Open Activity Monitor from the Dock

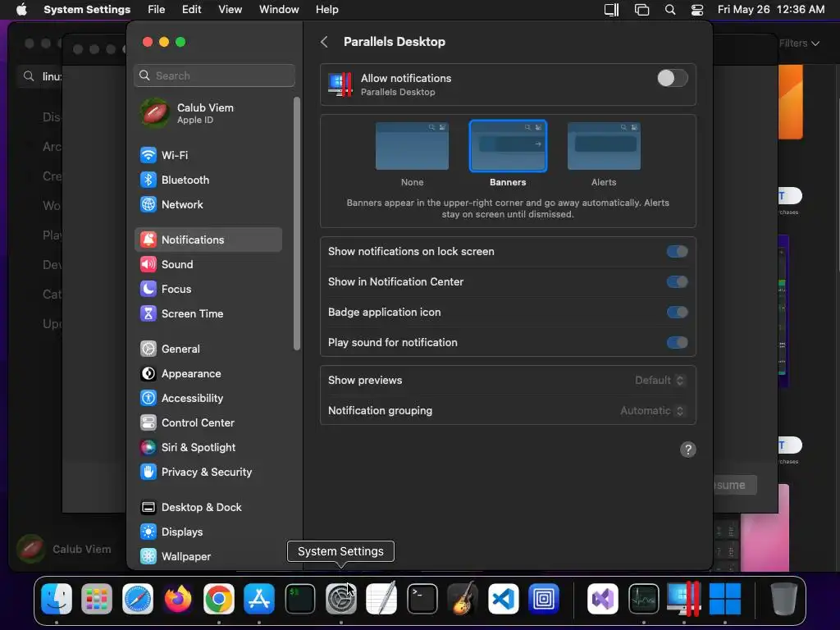[643, 598]
